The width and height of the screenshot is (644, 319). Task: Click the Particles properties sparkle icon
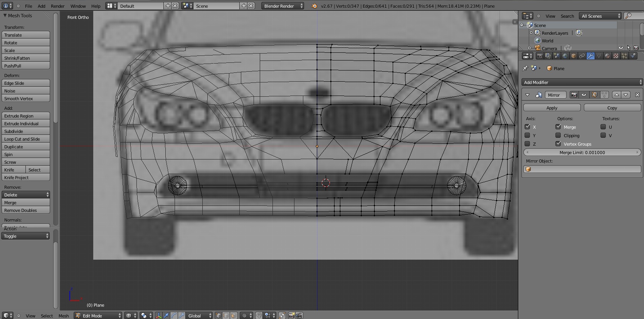624,56
